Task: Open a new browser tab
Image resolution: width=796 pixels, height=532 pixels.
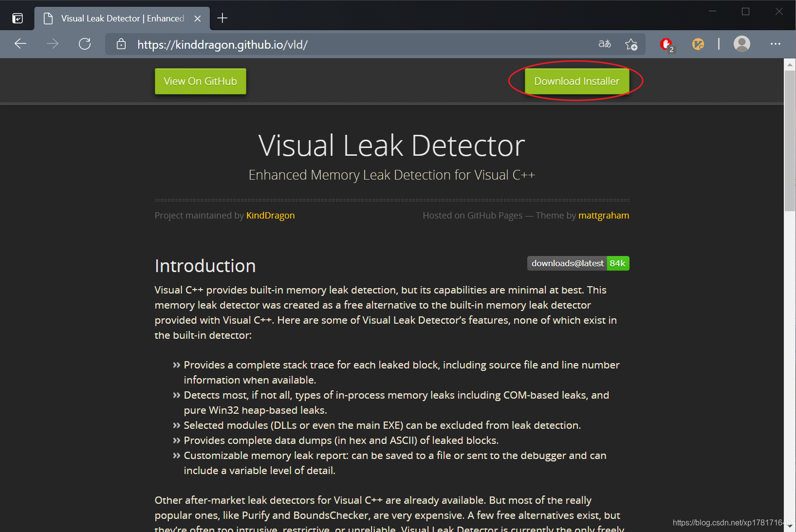Action: pos(222,18)
